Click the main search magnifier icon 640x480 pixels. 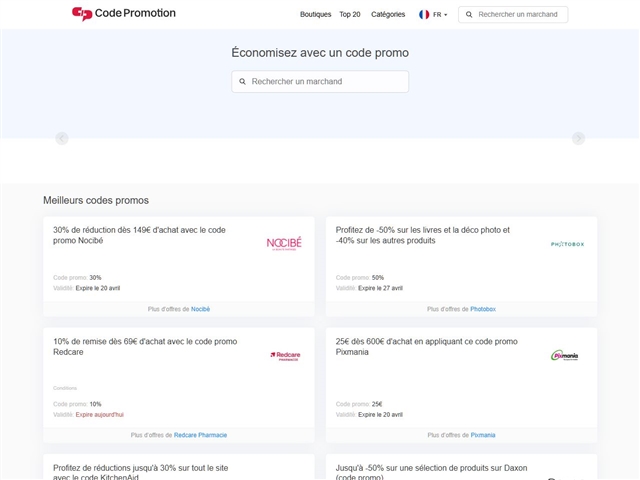tap(242, 82)
